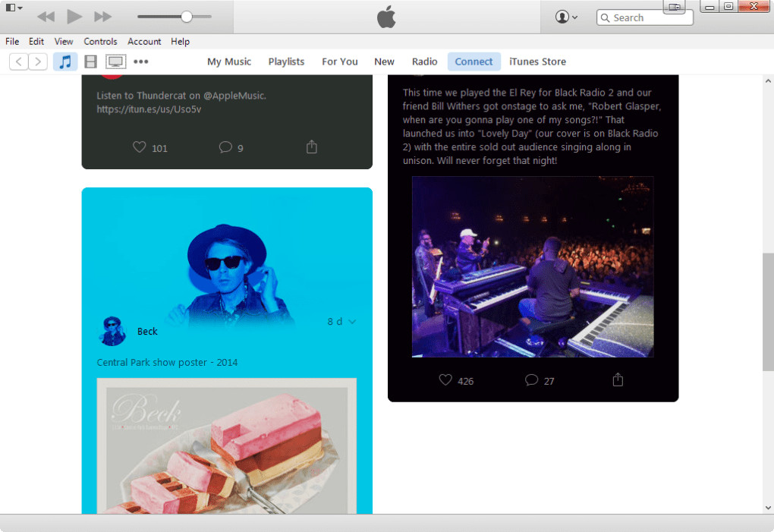Like the Thundercat post with 101 loves

[x=139, y=147]
